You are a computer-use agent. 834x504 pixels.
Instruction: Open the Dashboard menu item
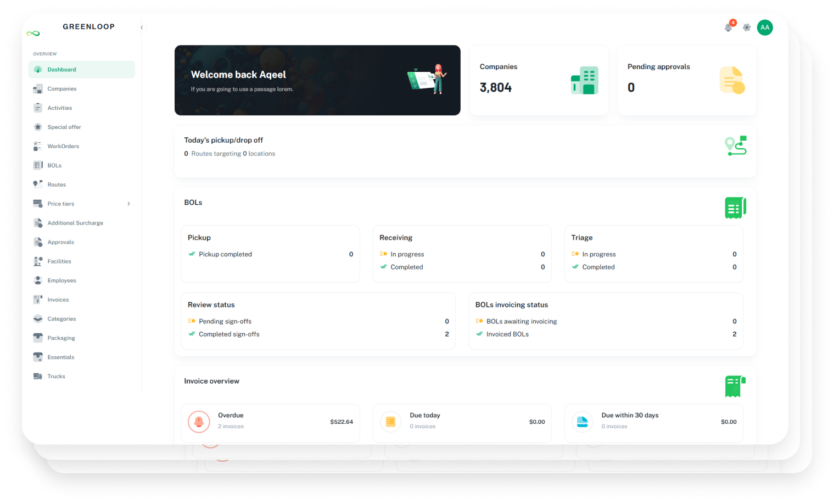coord(81,70)
